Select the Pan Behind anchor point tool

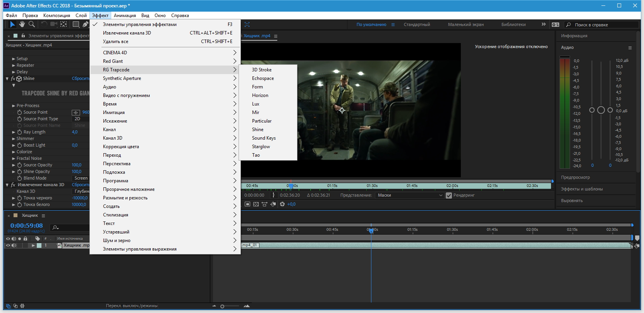point(64,24)
